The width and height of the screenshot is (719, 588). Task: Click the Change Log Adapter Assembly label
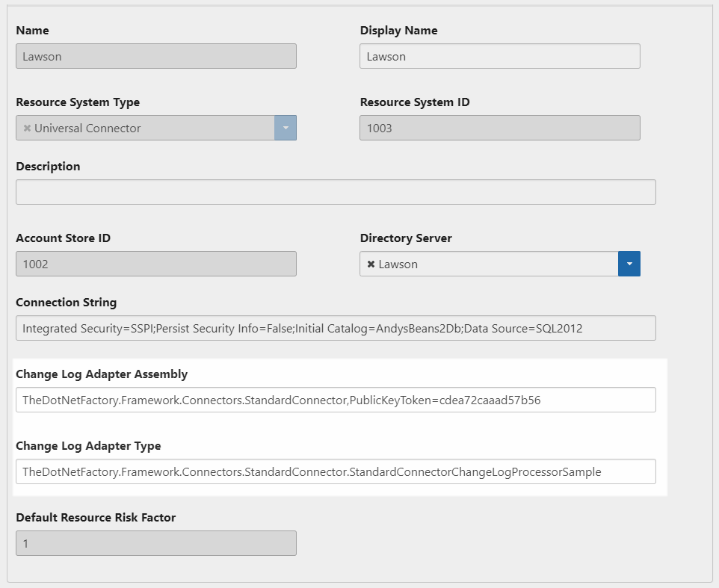click(x=102, y=374)
